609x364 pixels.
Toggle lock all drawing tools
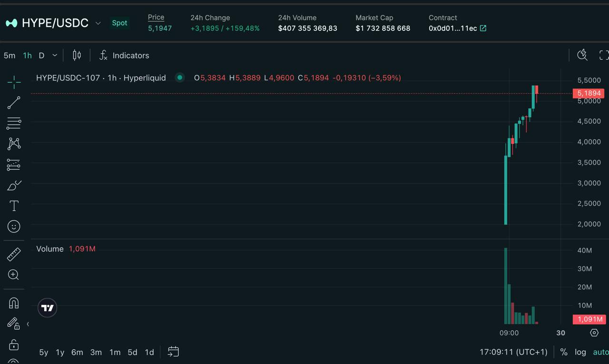(x=14, y=344)
